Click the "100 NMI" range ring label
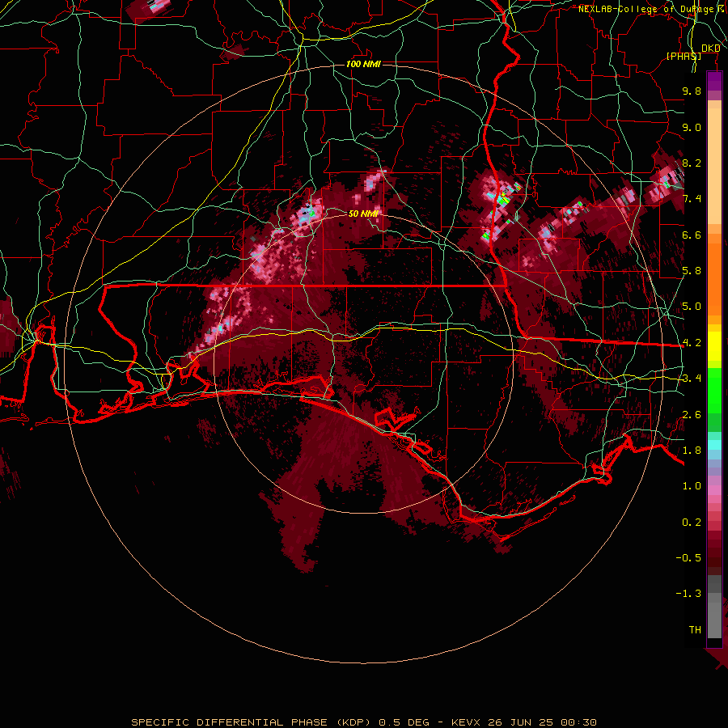 363,64
